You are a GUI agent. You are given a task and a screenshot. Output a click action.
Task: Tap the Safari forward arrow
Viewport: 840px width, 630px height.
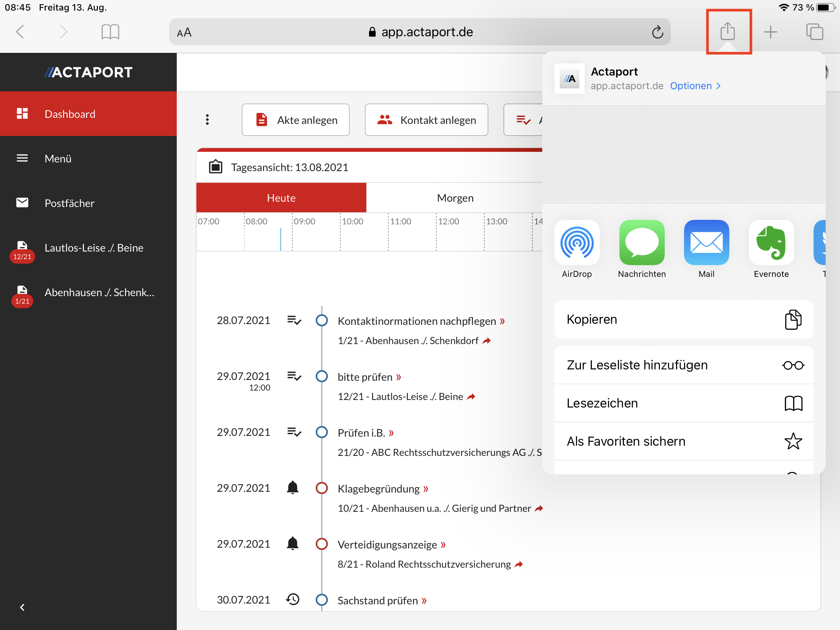pos(63,32)
